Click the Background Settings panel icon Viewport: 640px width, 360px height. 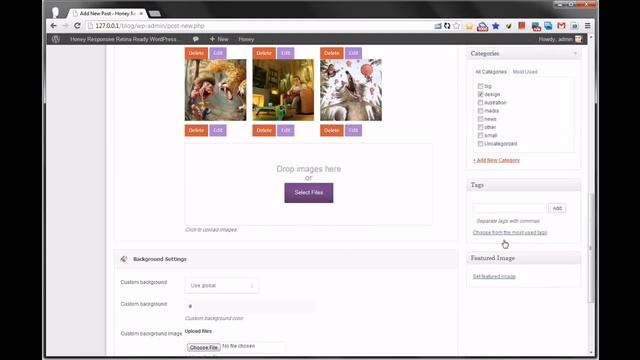pos(124,259)
